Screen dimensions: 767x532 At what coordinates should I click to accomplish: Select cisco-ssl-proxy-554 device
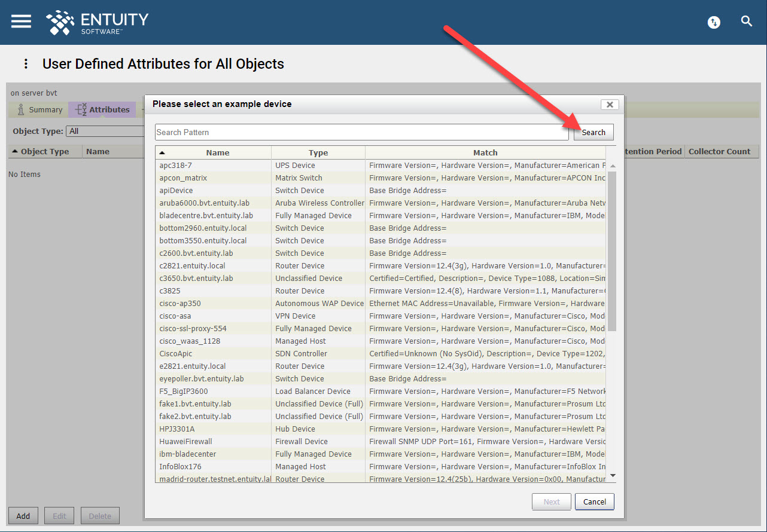tap(381, 329)
